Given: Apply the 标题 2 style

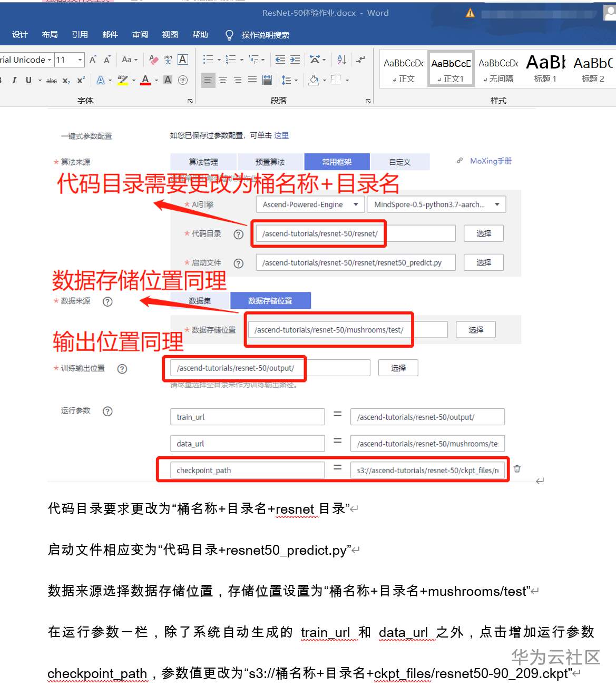Looking at the screenshot, I should [x=593, y=70].
